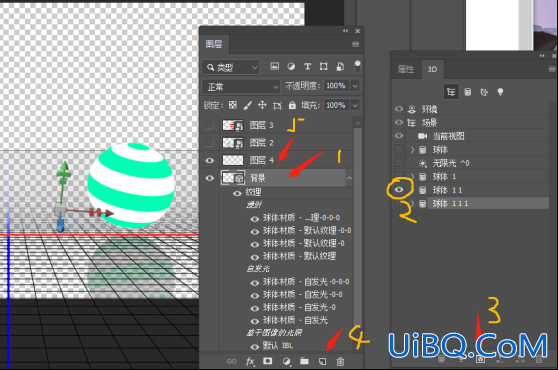Add a layer style via fx icon
The height and width of the screenshot is (370, 558).
pyautogui.click(x=250, y=361)
